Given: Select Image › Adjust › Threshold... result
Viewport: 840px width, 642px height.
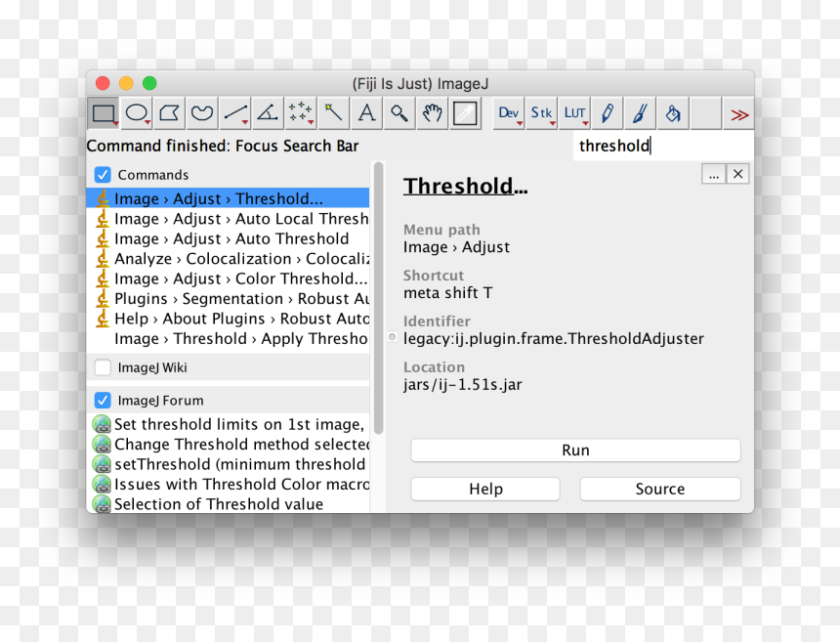Looking at the screenshot, I should click(228, 198).
